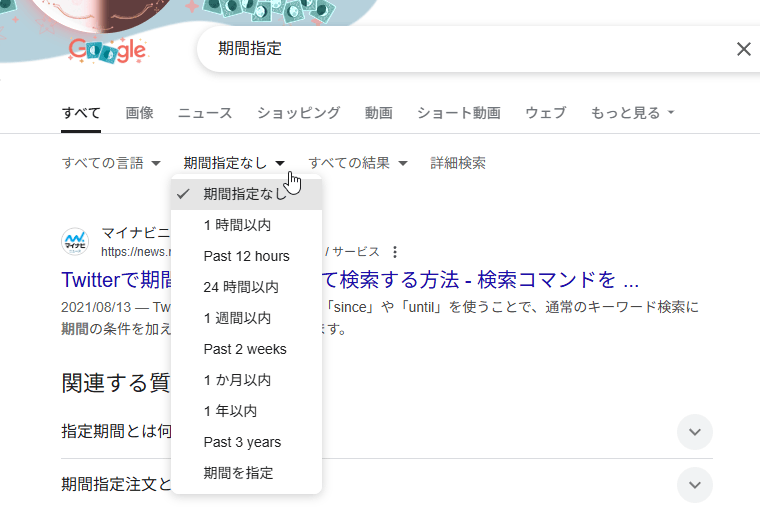Open the すべての結果 dropdown

pos(358,163)
